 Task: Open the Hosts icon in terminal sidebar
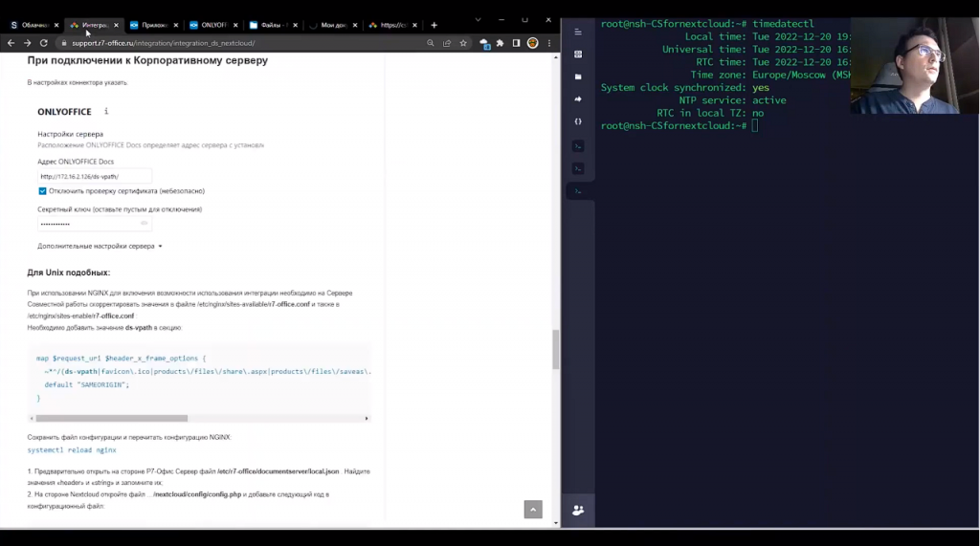point(578,55)
